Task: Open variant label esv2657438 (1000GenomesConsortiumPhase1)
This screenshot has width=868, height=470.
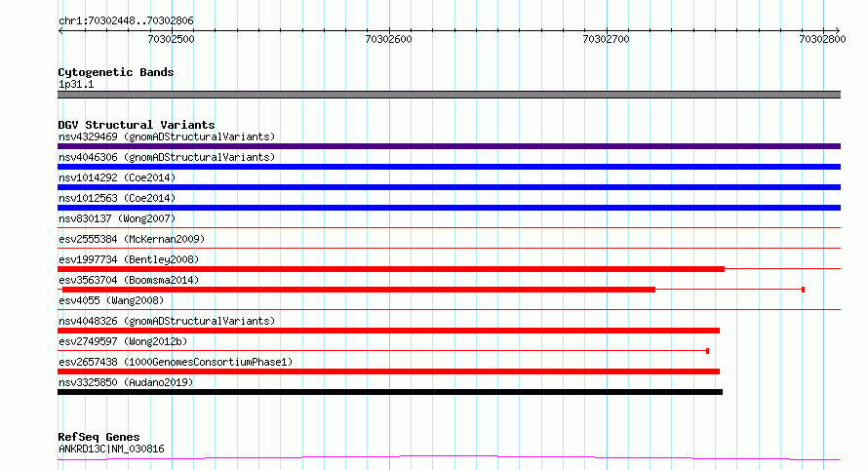Action: point(176,362)
